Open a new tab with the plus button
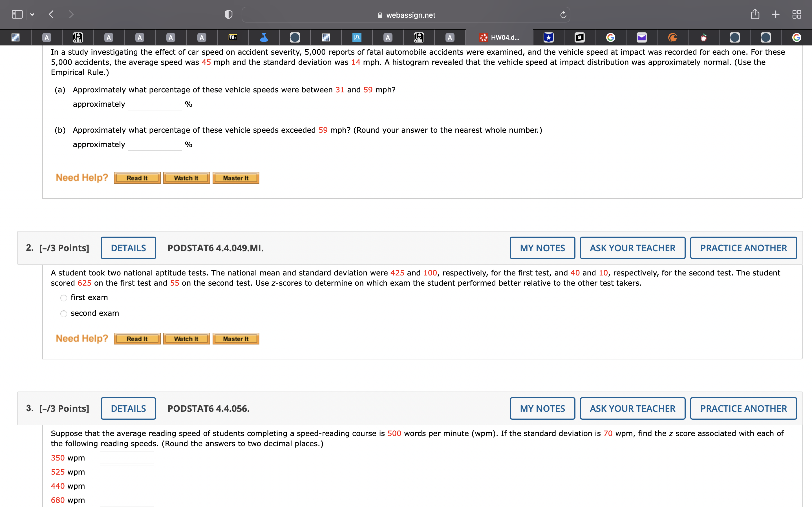Screen dimensions: 812x507 point(776,14)
